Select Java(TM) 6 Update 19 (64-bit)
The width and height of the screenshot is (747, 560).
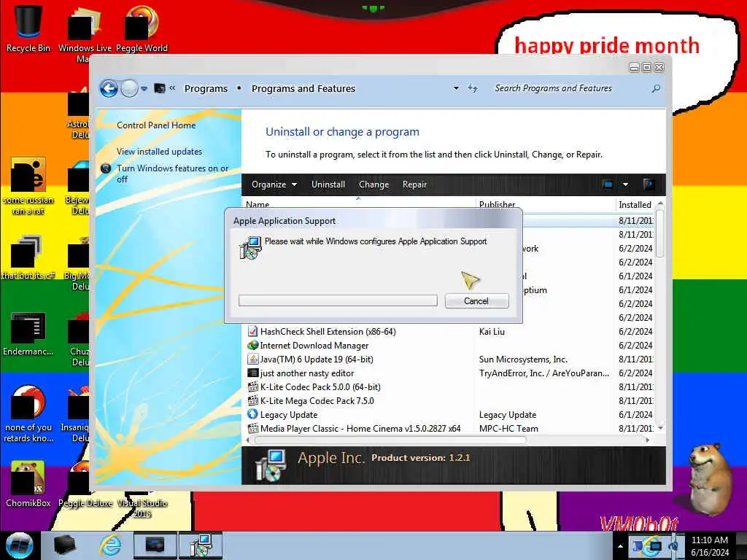pos(449,359)
